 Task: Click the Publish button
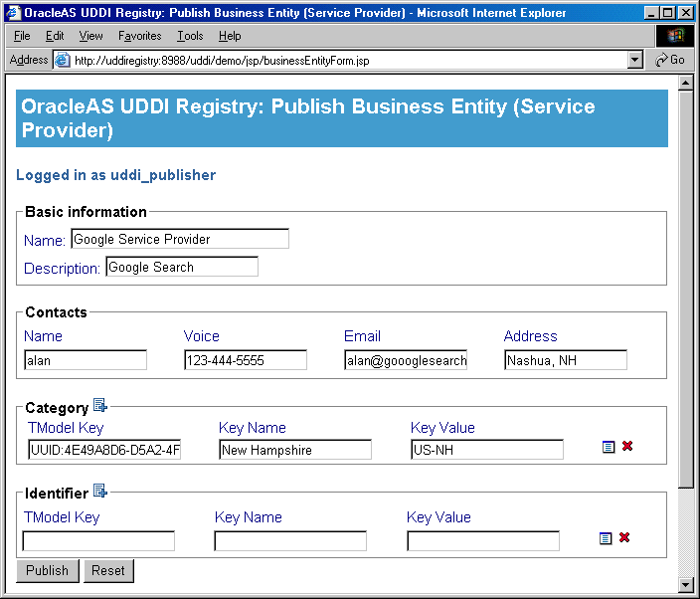pos(48,571)
